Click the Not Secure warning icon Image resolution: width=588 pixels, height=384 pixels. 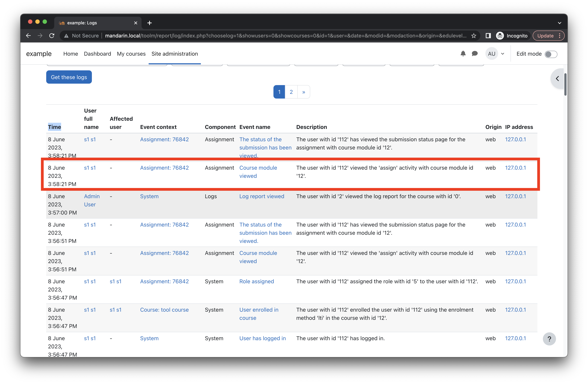(x=66, y=36)
